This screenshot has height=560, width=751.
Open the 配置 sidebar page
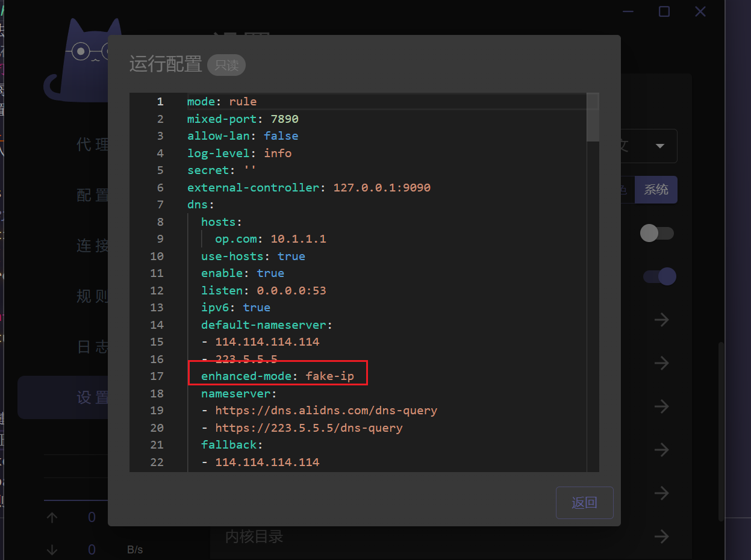pos(93,195)
